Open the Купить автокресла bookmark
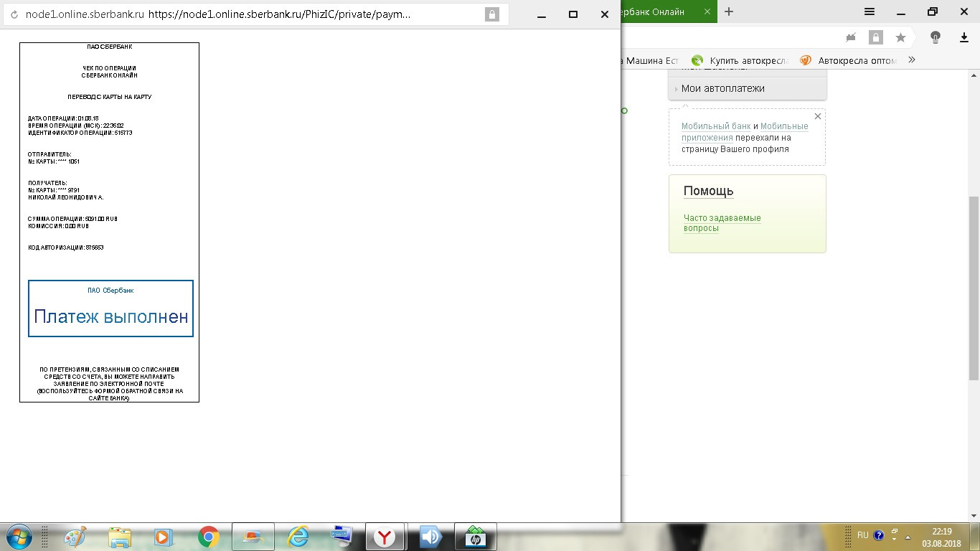Image resolution: width=980 pixels, height=551 pixels. pyautogui.click(x=740, y=61)
